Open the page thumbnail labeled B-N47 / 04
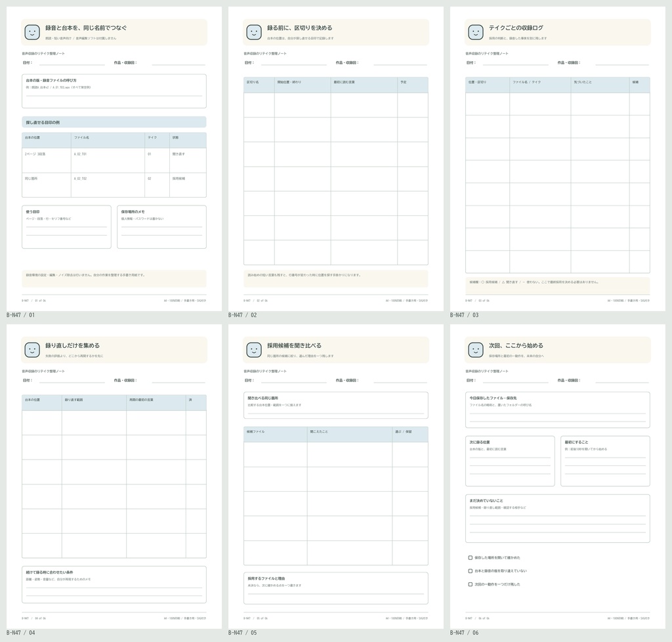Viewport: 672px width, 642px height. [x=114, y=476]
